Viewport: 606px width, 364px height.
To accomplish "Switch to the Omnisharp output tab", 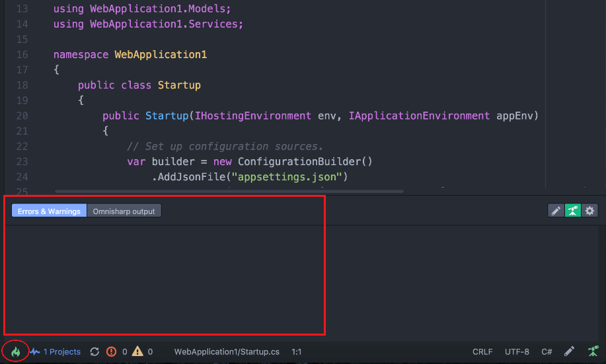I will 124,211.
